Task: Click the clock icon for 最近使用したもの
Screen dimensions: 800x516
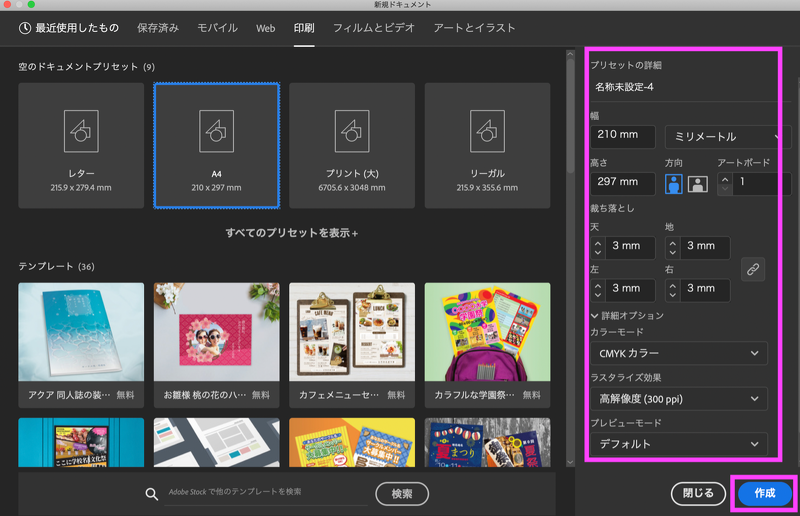Action: [25, 28]
